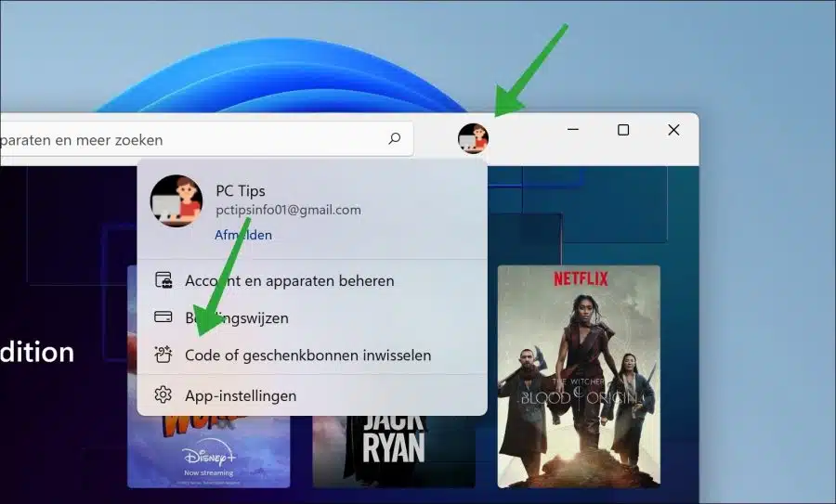Open Account en apparaten beheren
Image resolution: width=836 pixels, height=504 pixels.
coord(312,280)
